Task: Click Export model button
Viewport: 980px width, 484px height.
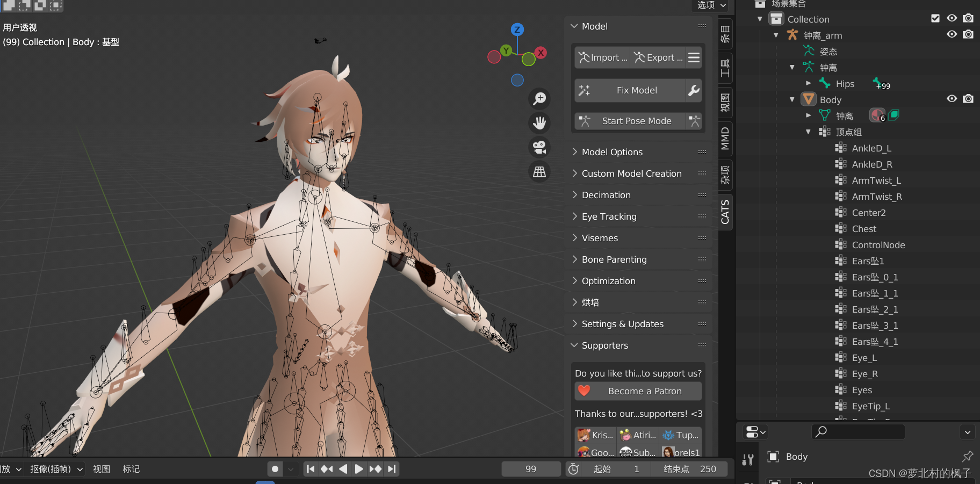Action: pos(658,57)
